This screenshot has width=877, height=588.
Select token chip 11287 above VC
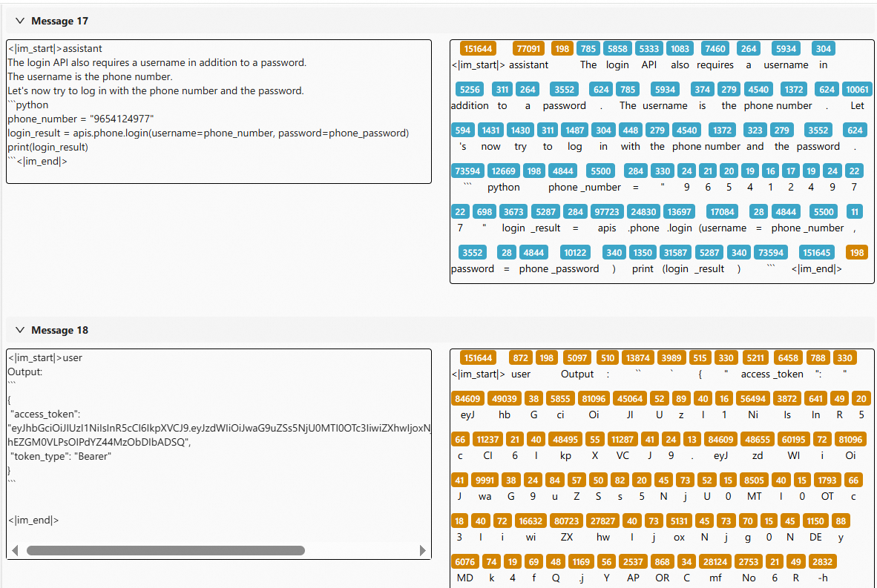tap(622, 439)
